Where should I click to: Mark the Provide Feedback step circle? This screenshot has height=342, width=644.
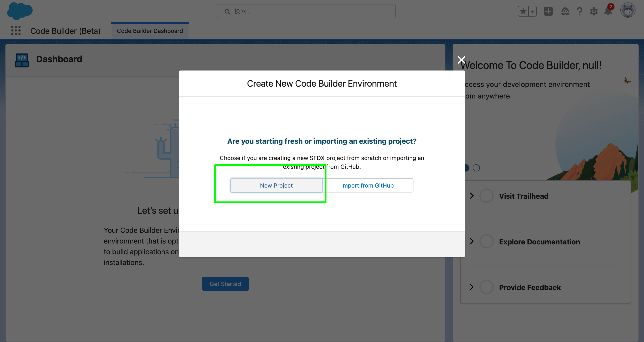click(486, 287)
